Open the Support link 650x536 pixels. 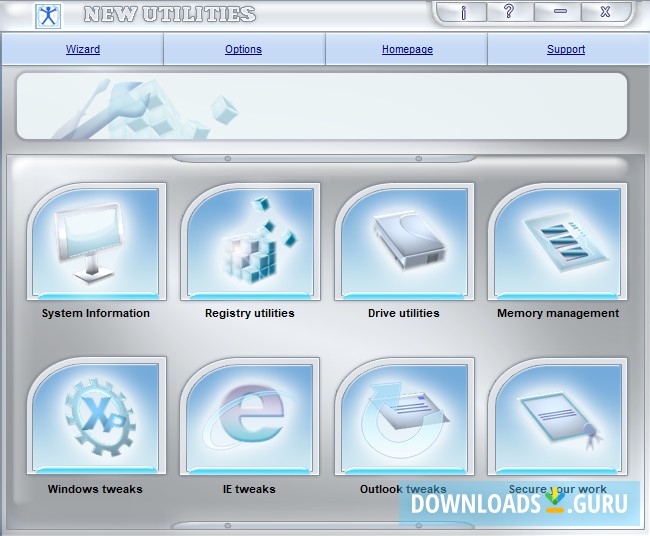pos(566,49)
